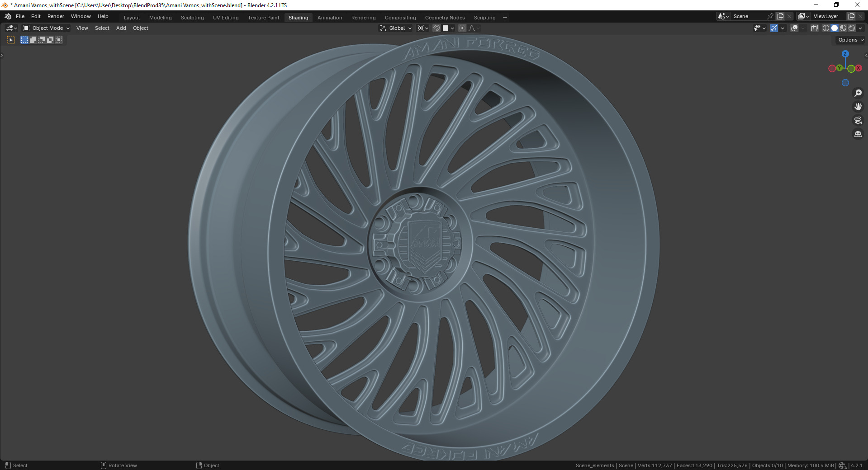Set selection mode to intersect
This screenshot has height=470, width=868.
click(x=59, y=40)
